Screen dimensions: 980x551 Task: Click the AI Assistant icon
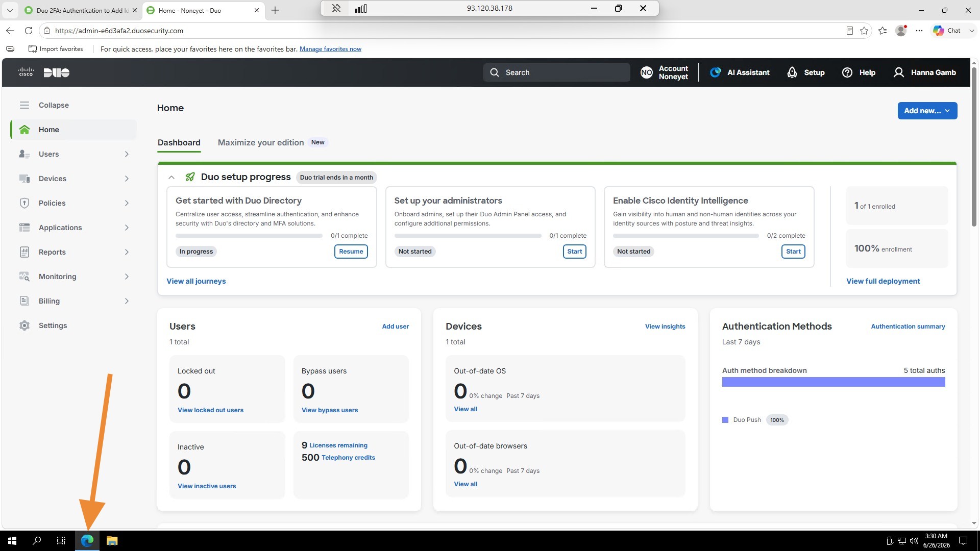(716, 72)
